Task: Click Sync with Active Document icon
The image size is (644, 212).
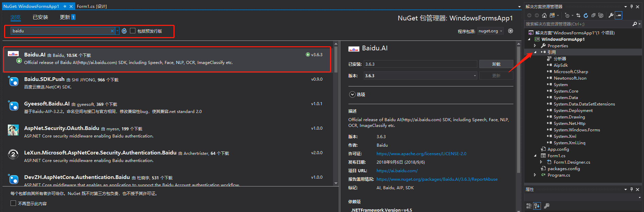Action: pos(578,15)
